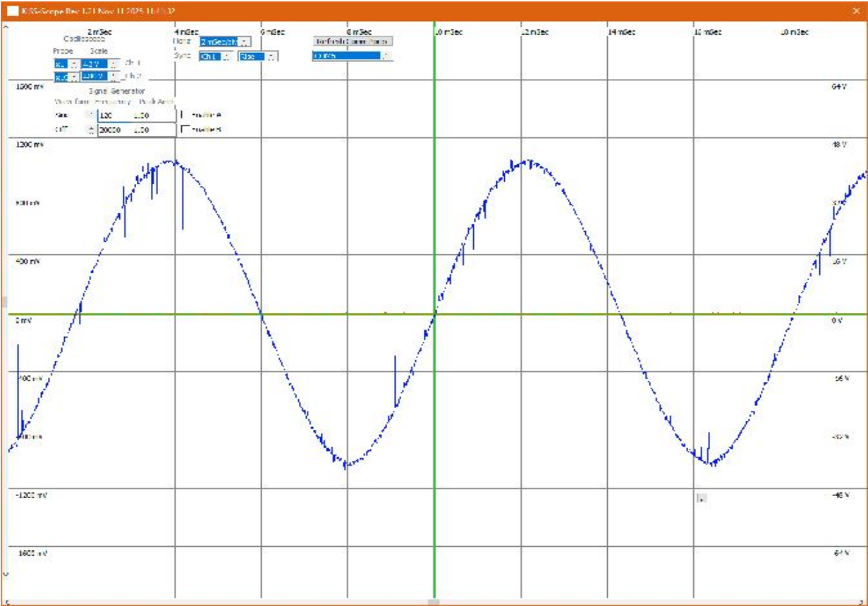Click the left vertical scrollbar up arrow
868x606 pixels.
coord(6,26)
